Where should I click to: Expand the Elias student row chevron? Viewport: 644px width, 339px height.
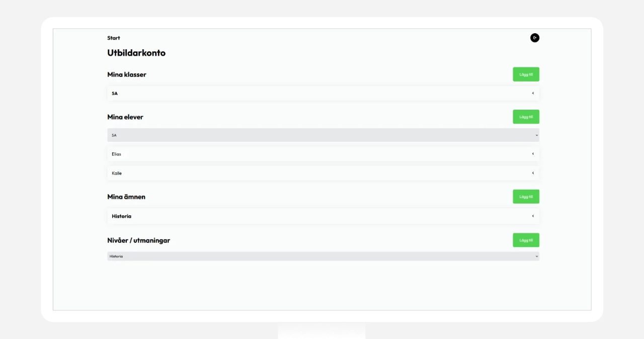pyautogui.click(x=533, y=154)
